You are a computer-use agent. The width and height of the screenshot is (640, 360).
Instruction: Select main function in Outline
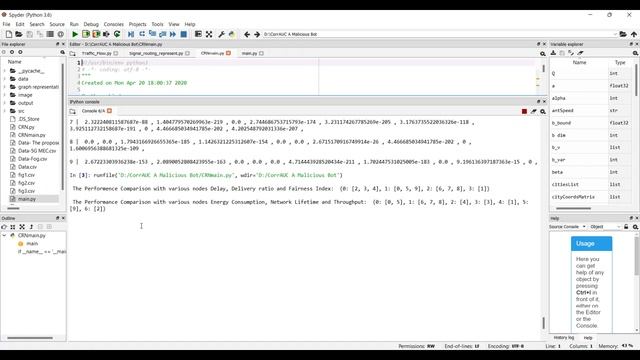pos(32,244)
